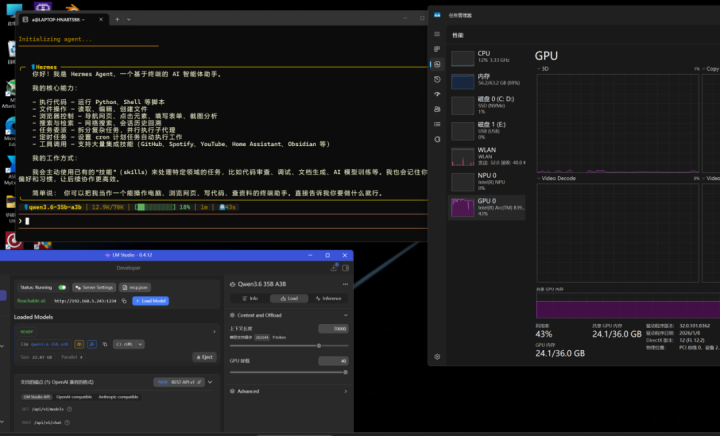The height and width of the screenshot is (436, 720).
Task: Open Task Manager hamburger navigation menu
Action: point(437,33)
